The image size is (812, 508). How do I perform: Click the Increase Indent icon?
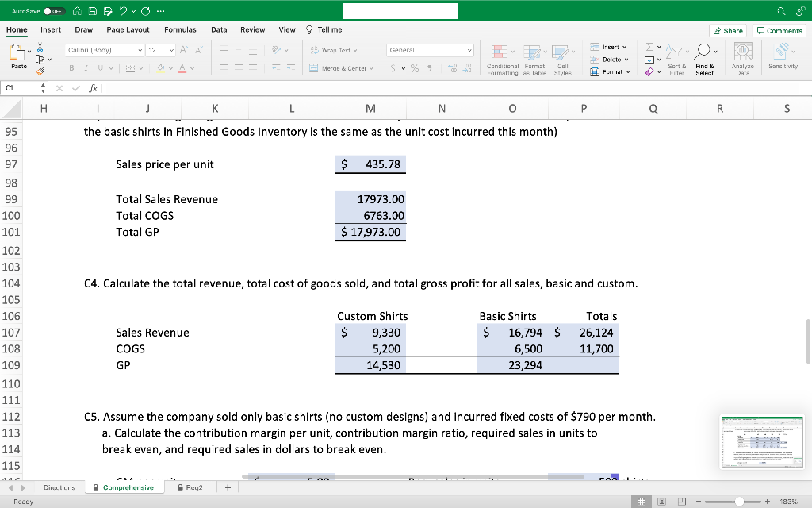click(x=291, y=67)
